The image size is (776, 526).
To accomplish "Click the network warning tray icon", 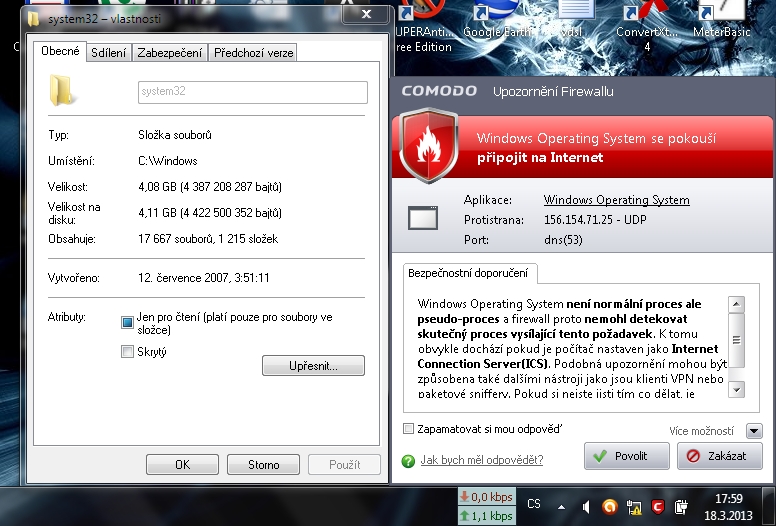I will point(634,507).
